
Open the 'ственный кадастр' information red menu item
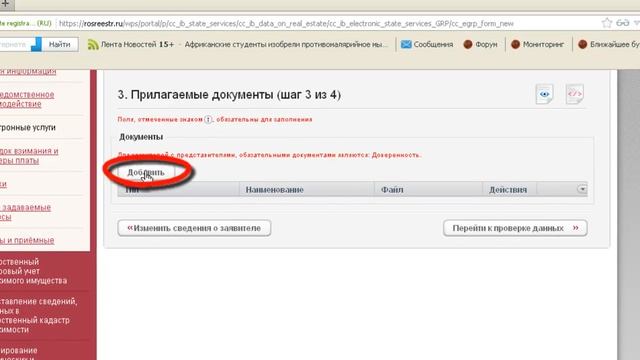point(39,316)
